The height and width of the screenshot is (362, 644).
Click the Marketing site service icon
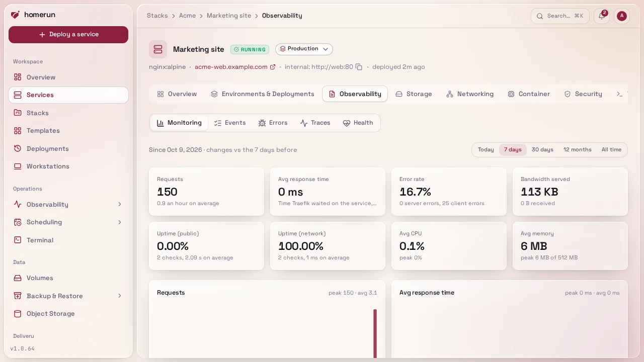click(158, 49)
